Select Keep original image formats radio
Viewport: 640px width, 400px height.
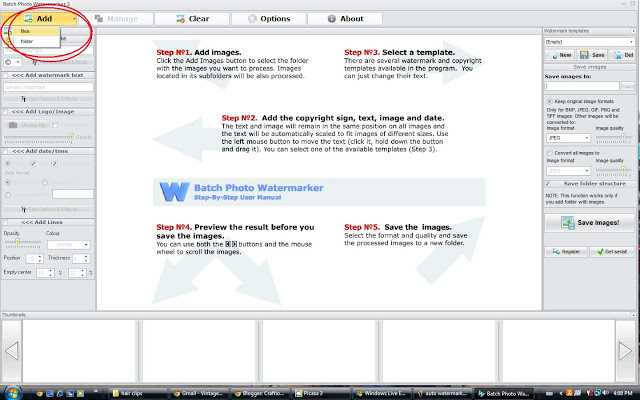(x=549, y=101)
